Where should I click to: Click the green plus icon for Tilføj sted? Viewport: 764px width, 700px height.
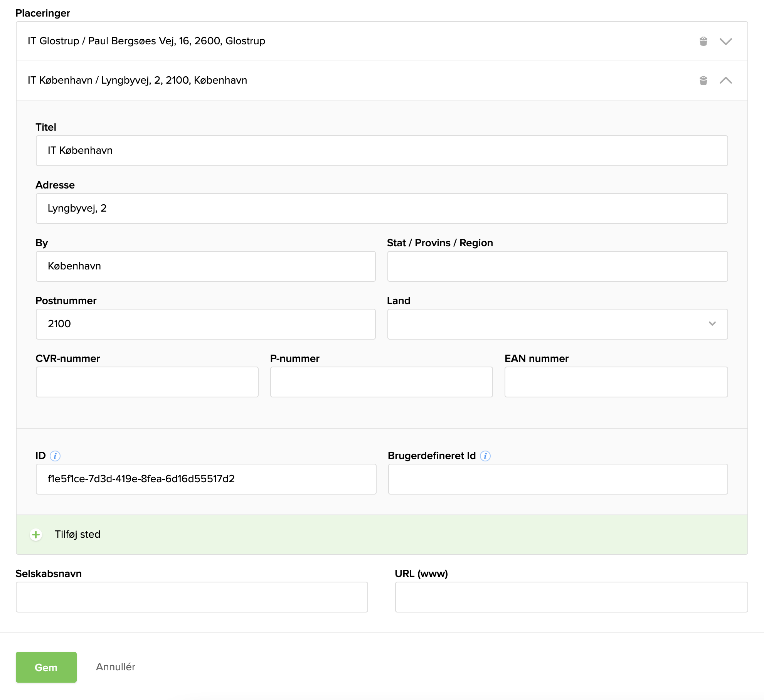click(x=36, y=535)
